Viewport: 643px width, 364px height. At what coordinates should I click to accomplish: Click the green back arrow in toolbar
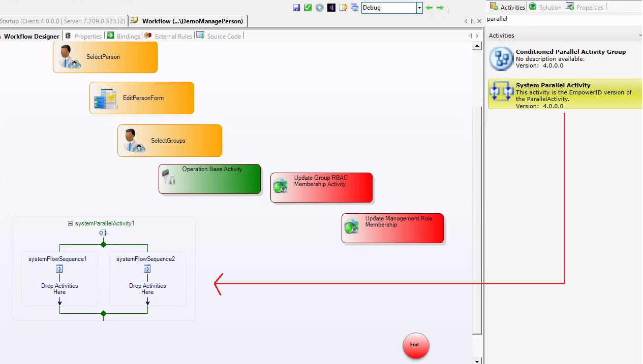tap(429, 8)
